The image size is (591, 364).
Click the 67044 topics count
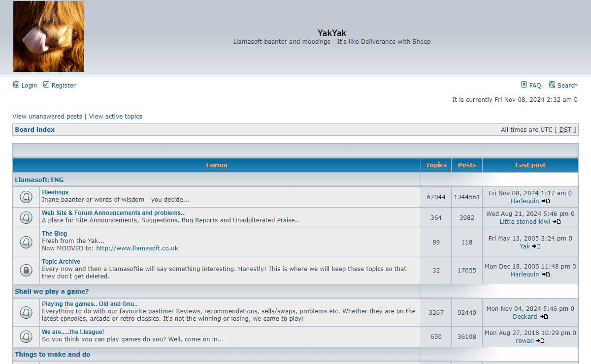pyautogui.click(x=436, y=197)
